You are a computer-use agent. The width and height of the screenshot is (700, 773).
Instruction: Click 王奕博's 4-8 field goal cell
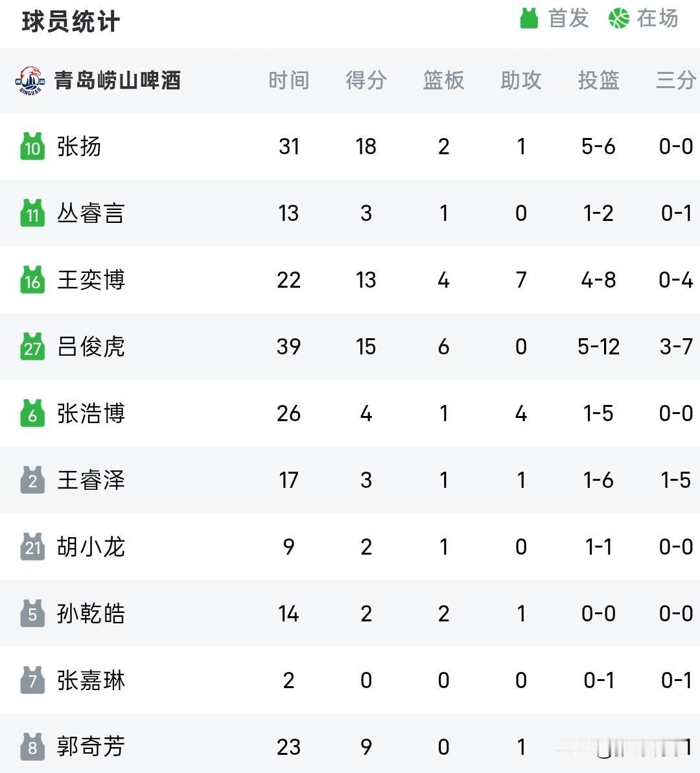point(598,280)
